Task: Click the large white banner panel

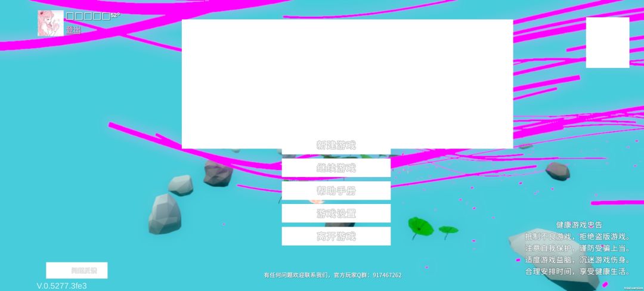Action: pyautogui.click(x=348, y=83)
